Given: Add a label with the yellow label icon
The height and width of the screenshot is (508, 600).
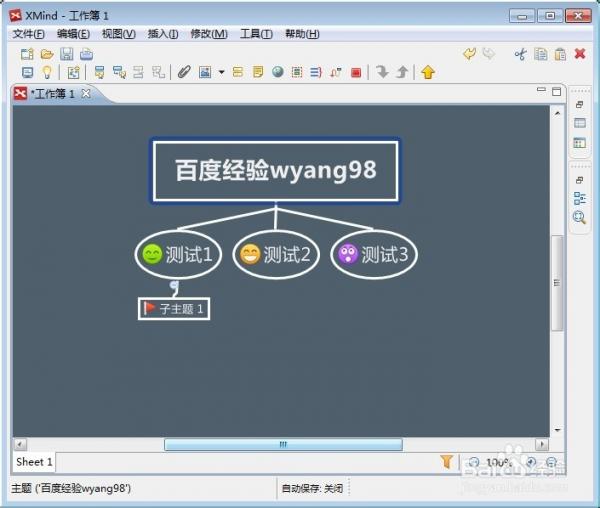Looking at the screenshot, I should pos(238,72).
